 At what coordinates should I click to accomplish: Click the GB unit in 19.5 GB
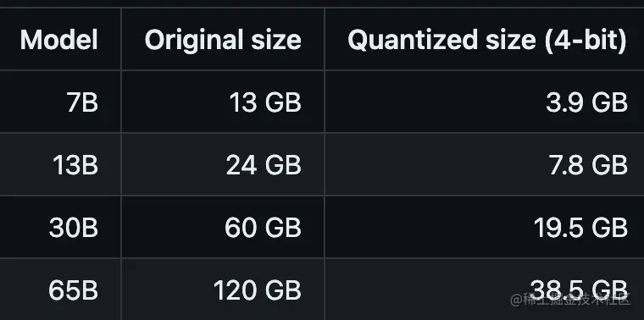(x=610, y=228)
